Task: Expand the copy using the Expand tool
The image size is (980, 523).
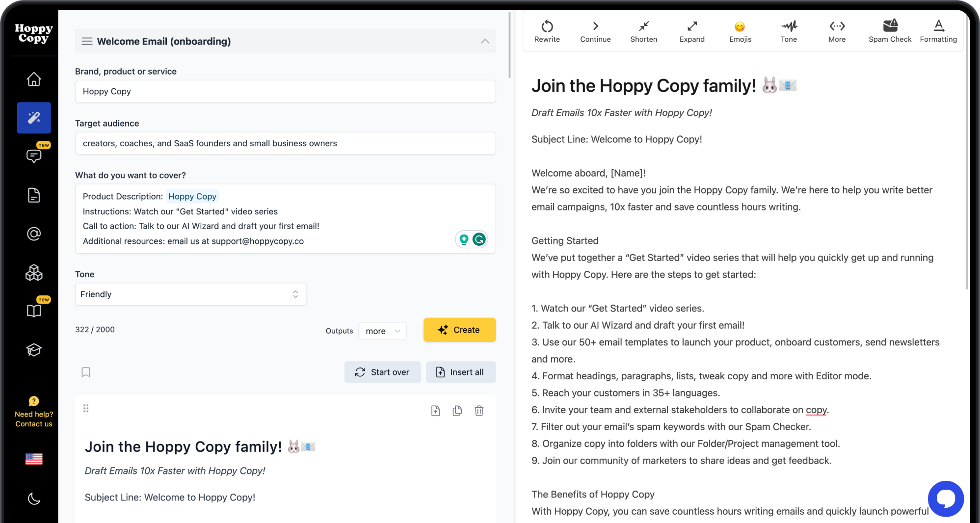Action: tap(692, 31)
